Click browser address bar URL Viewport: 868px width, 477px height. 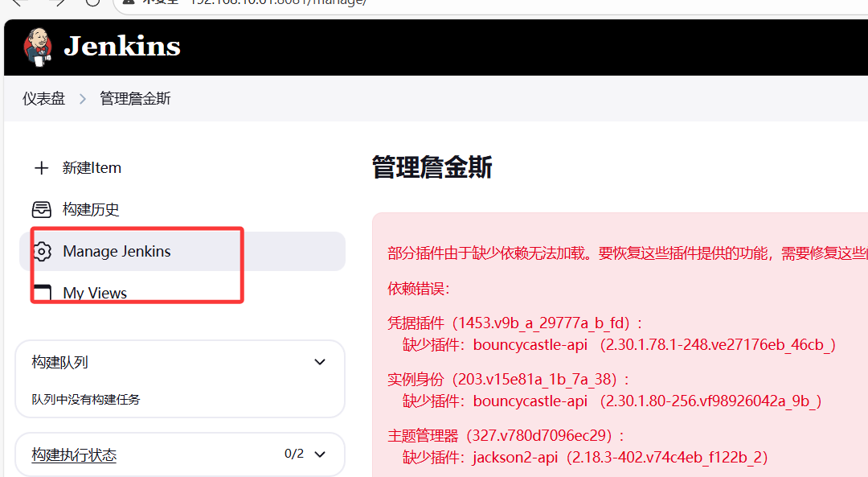[278, 2]
